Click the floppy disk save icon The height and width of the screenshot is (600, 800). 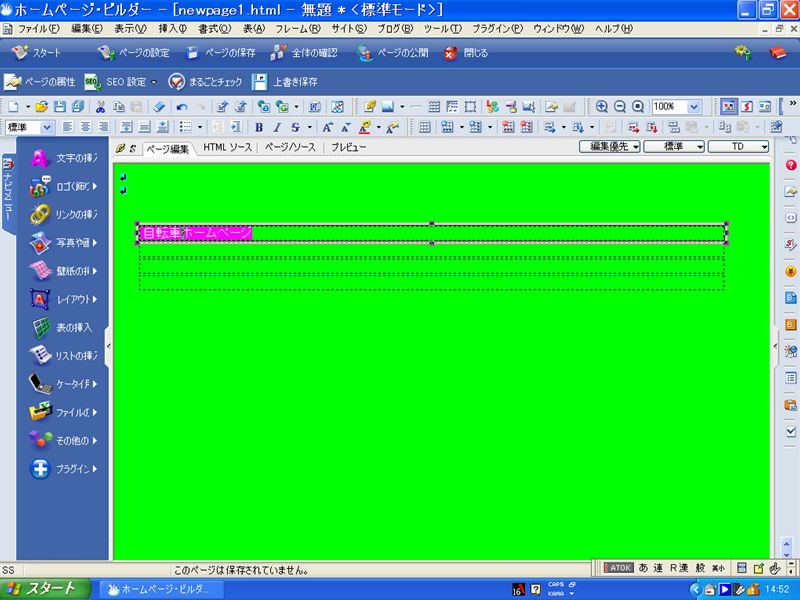pos(60,106)
